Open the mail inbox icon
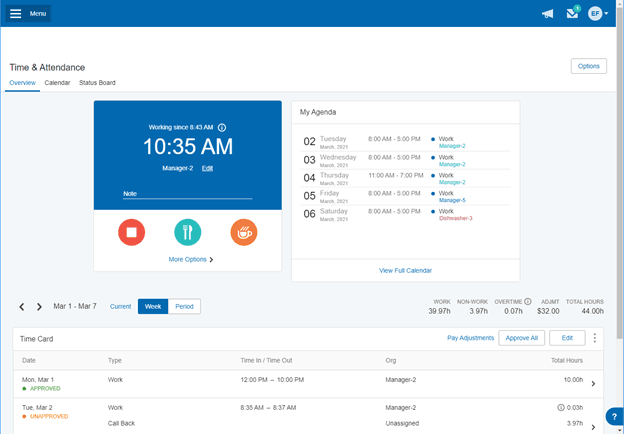Viewport: 624px width, 434px height. pos(572,14)
